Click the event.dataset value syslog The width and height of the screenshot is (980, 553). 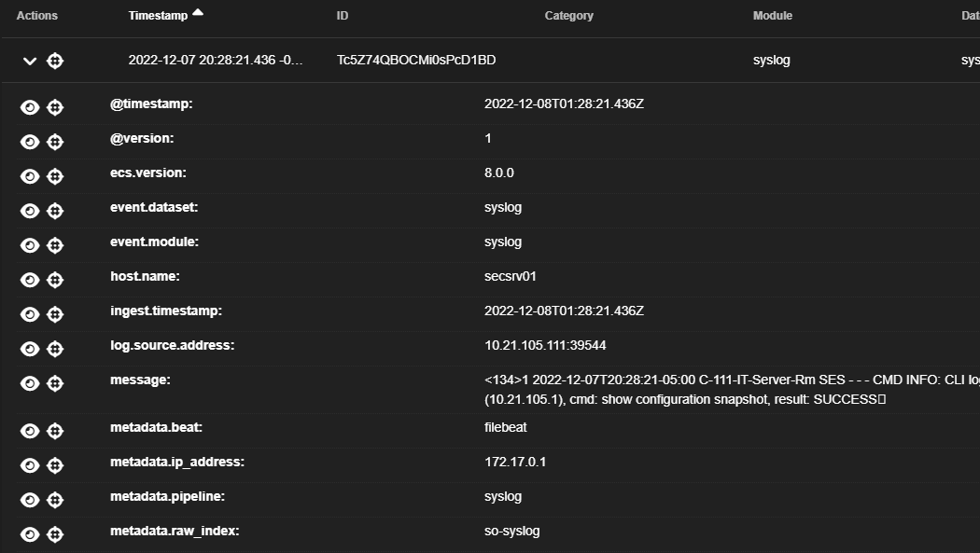click(x=502, y=207)
